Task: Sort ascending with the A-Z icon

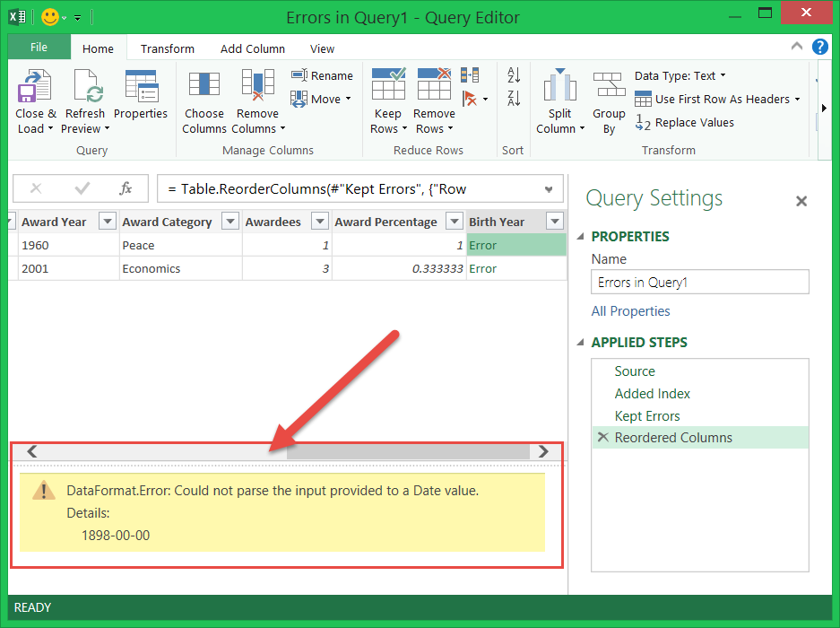Action: (x=514, y=76)
